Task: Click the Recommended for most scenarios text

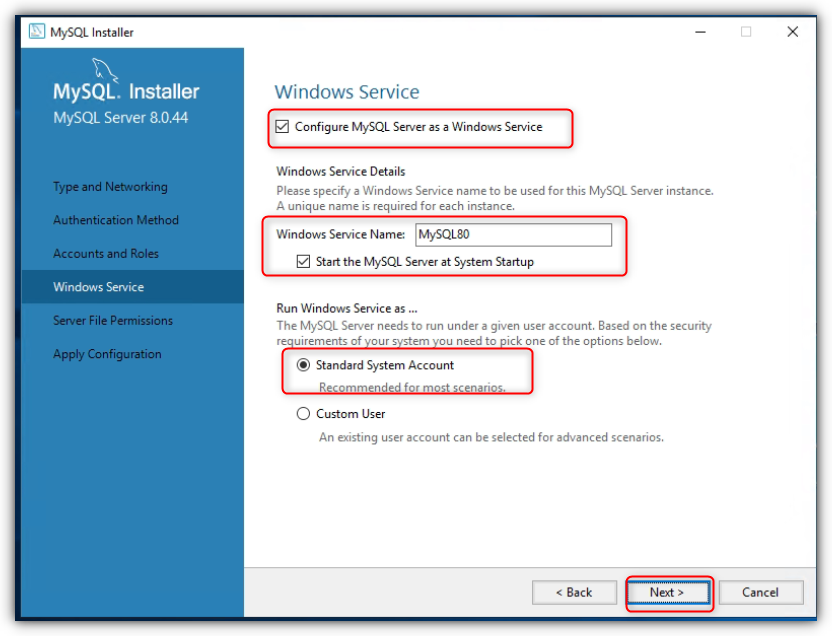Action: (412, 387)
